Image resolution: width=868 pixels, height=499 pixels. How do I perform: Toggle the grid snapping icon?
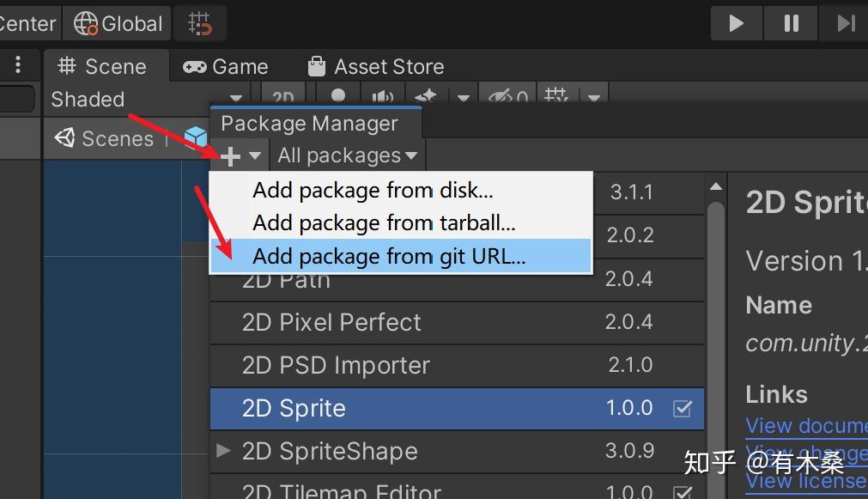point(199,23)
